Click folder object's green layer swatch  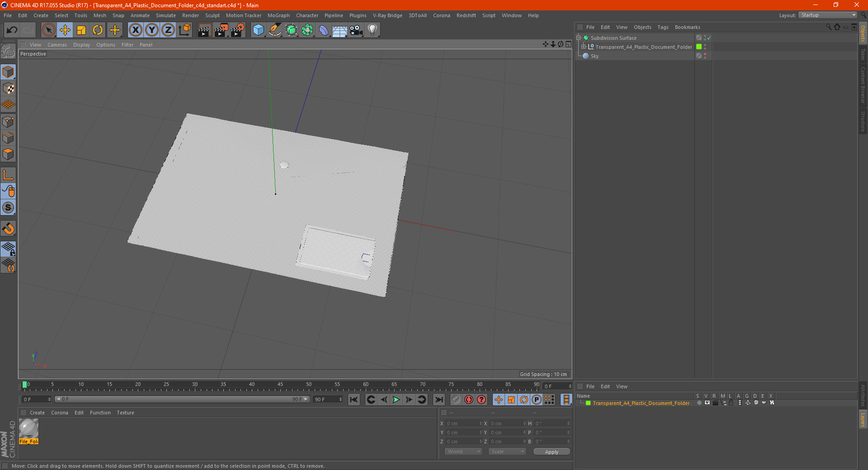pos(699,47)
